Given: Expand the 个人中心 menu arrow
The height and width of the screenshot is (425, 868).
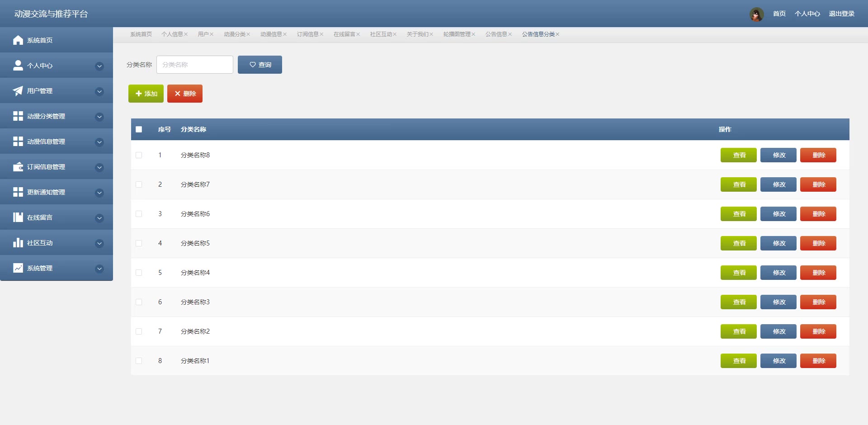Looking at the screenshot, I should point(99,66).
